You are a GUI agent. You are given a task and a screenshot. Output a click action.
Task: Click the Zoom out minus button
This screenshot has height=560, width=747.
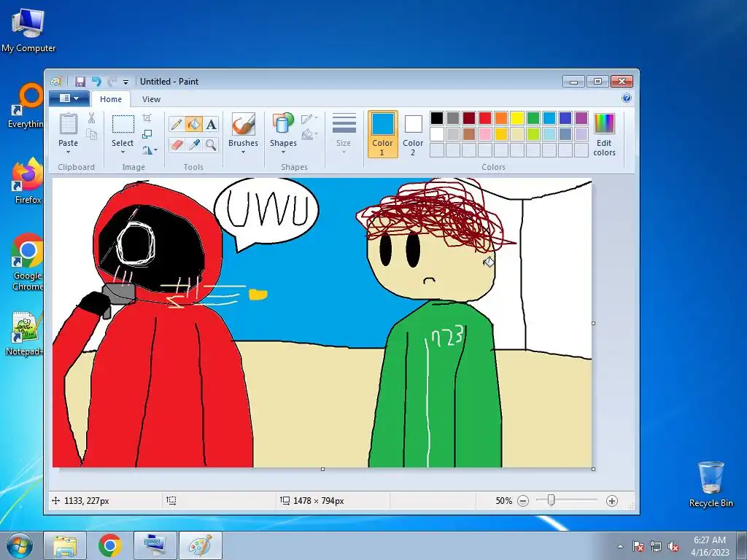click(x=523, y=501)
